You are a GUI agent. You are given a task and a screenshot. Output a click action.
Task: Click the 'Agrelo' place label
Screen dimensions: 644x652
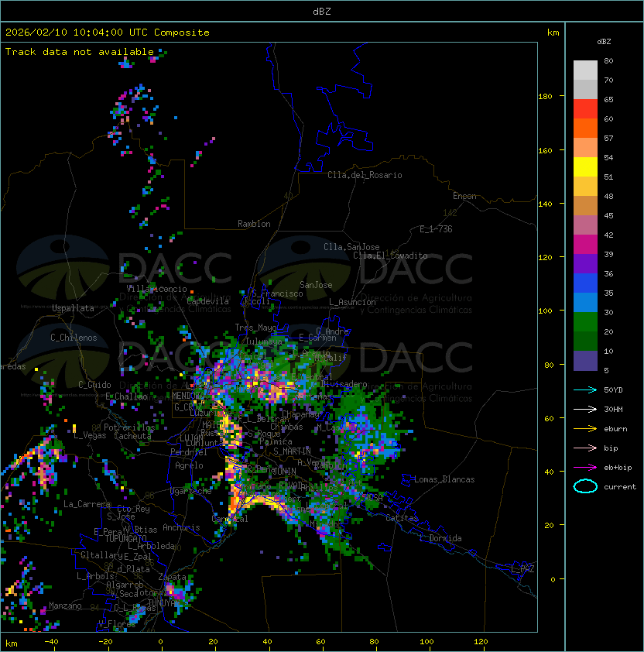pyautogui.click(x=189, y=465)
